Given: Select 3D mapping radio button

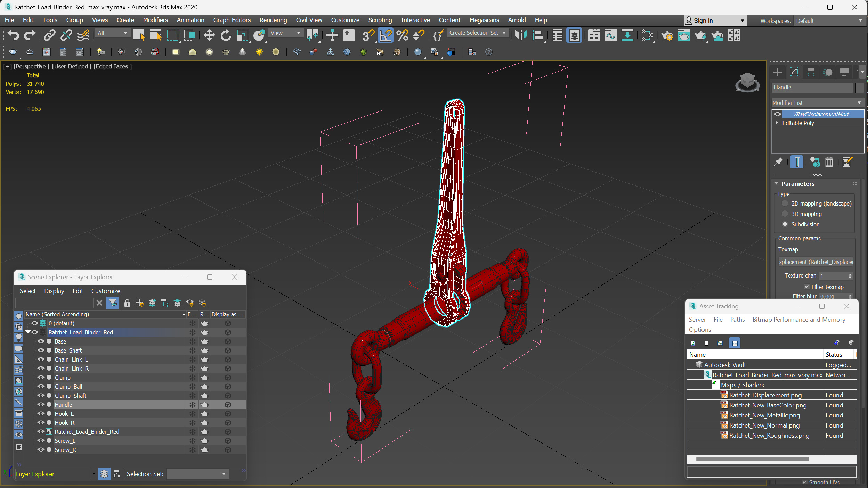Looking at the screenshot, I should (785, 214).
